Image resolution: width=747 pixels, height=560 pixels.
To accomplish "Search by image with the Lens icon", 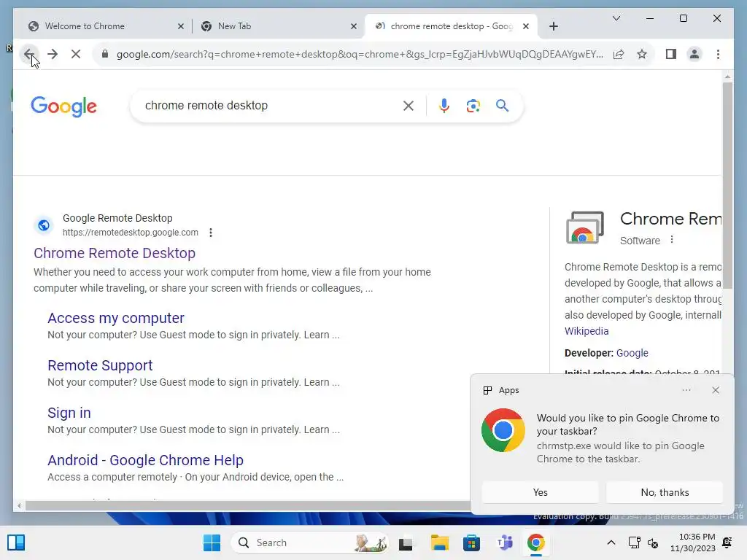I will 473,105.
